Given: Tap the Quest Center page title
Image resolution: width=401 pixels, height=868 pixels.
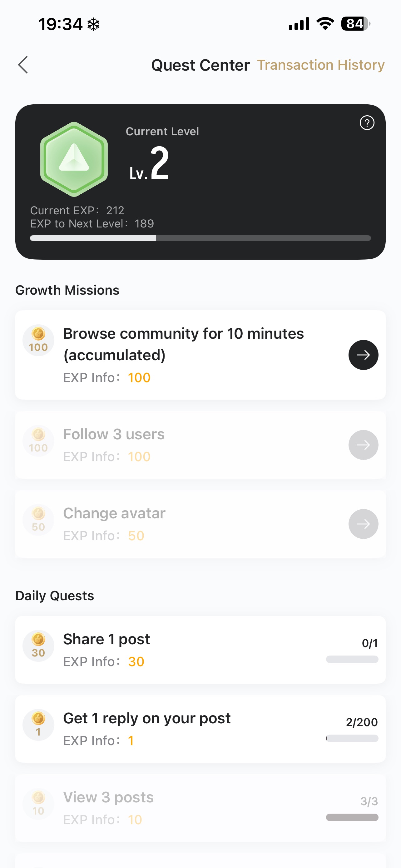Looking at the screenshot, I should tap(200, 65).
